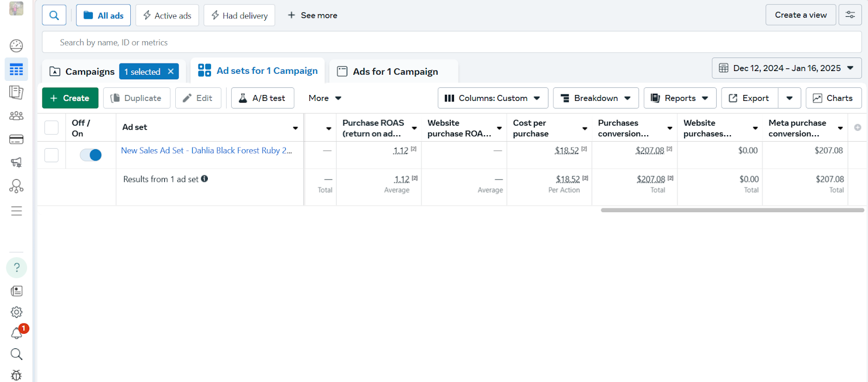The width and height of the screenshot is (868, 382).
Task: Select the Had delivery view
Action: tap(239, 16)
